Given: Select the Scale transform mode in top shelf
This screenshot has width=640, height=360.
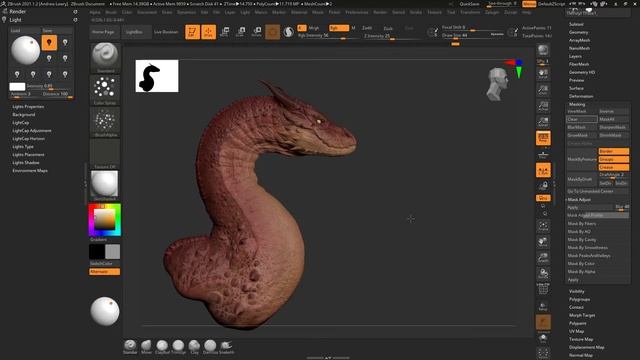Looking at the screenshot, I should [x=240, y=32].
